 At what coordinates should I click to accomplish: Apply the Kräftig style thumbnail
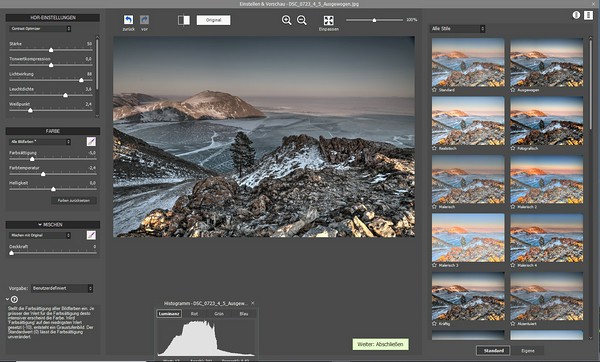(x=468, y=296)
